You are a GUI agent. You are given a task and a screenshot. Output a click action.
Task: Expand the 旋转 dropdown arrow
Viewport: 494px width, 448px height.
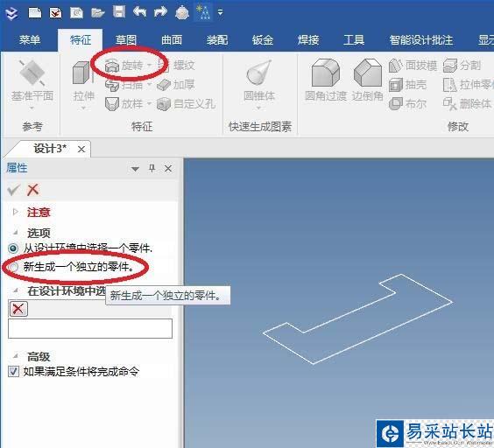pyautogui.click(x=149, y=66)
